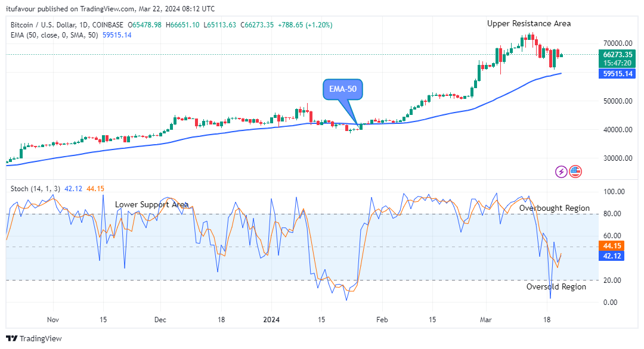Click the Lower Support Area text
The image size is (644, 349).
(x=151, y=204)
